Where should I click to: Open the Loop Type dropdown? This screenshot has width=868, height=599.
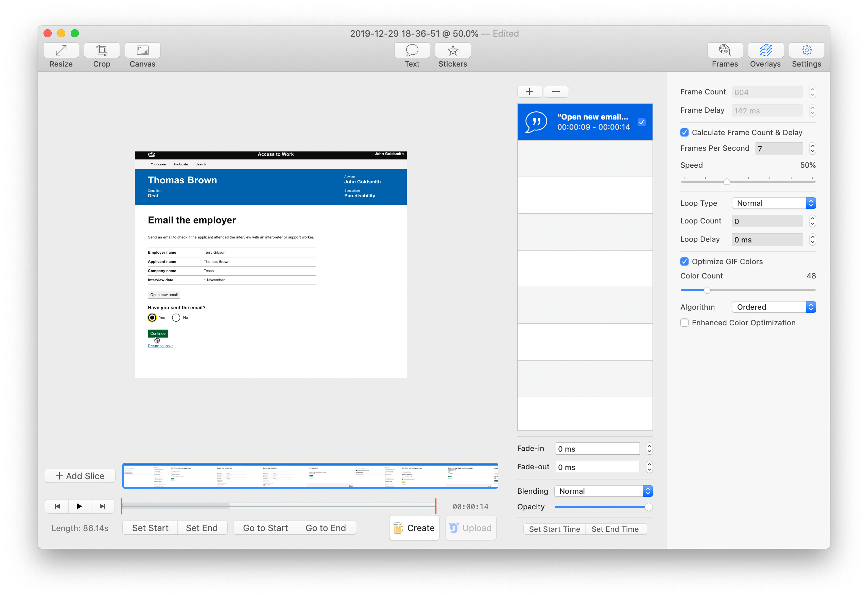point(774,203)
